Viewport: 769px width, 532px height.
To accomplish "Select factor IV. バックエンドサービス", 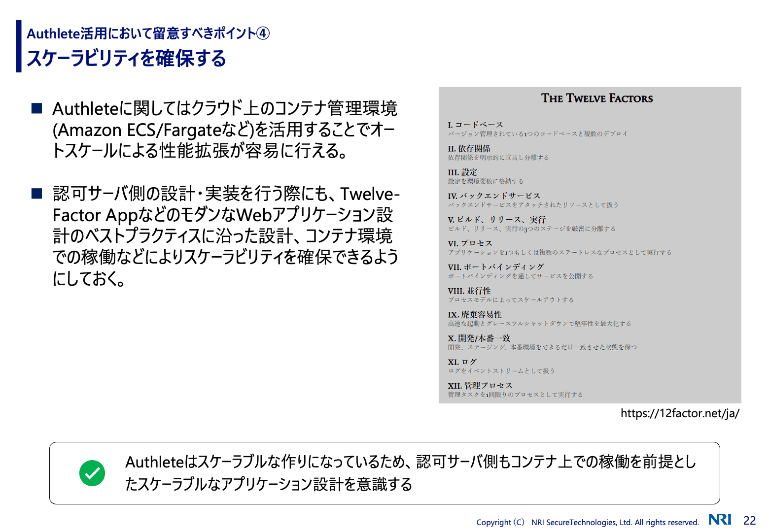I will 494,196.
